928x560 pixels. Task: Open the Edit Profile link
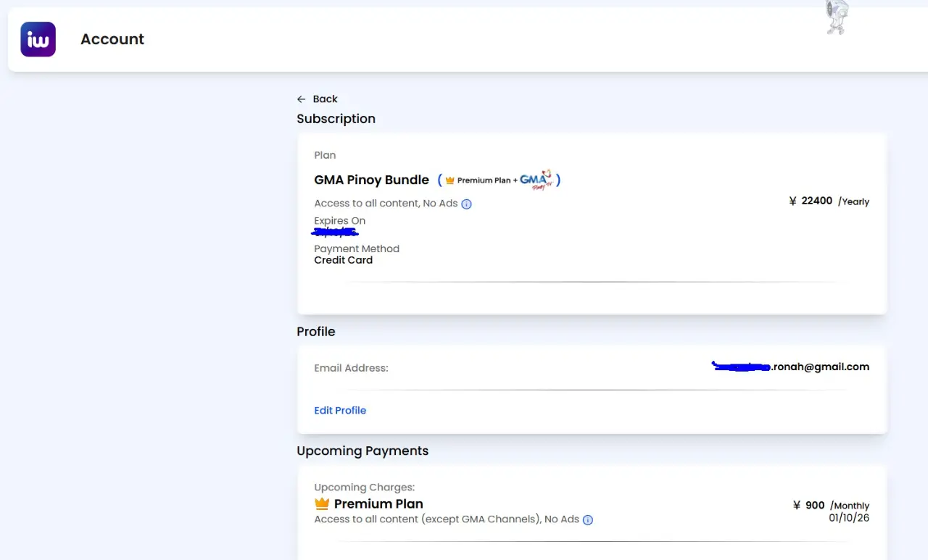340,410
